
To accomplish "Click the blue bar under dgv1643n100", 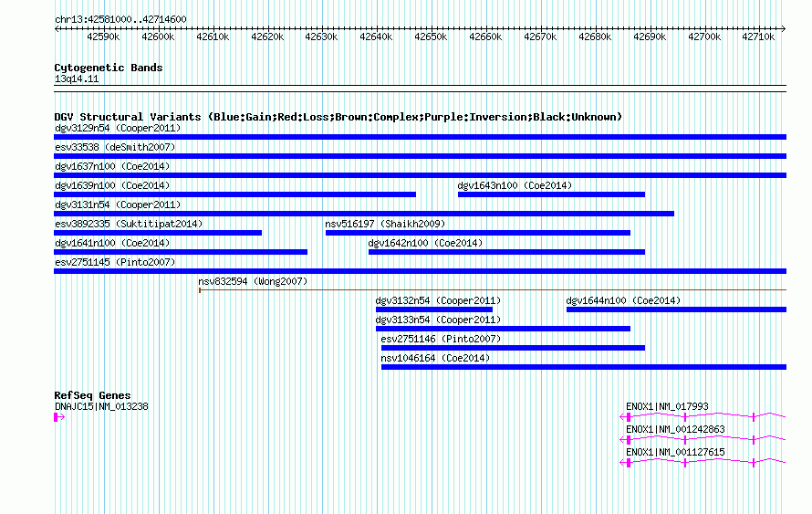I will point(551,194).
